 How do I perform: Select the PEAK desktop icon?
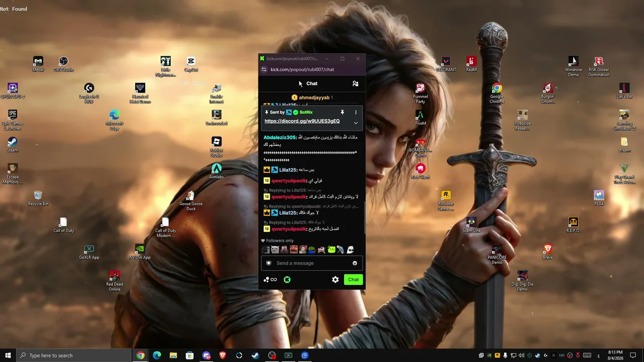599,198
